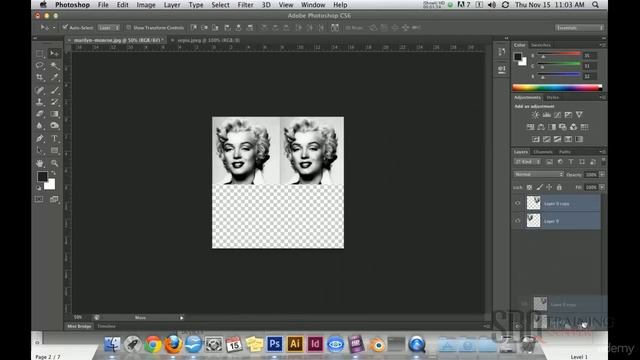
Task: Select the Move tool
Action: coord(54,53)
